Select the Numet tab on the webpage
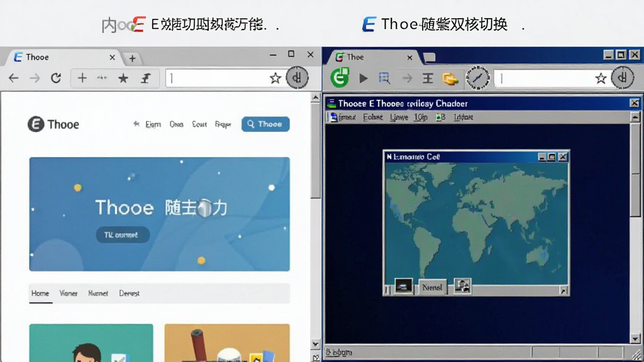 98,293
